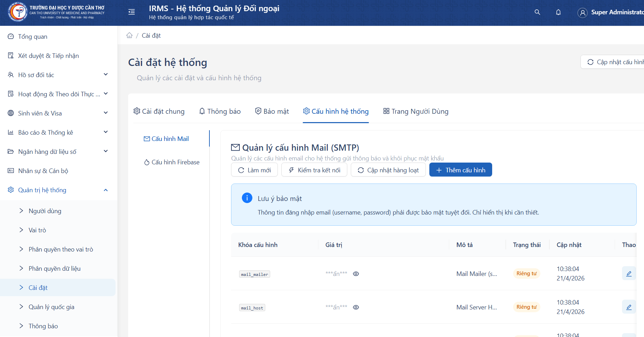The image size is (644, 337).
Task: Click the edit pencil for mail_host row
Action: (x=629, y=307)
